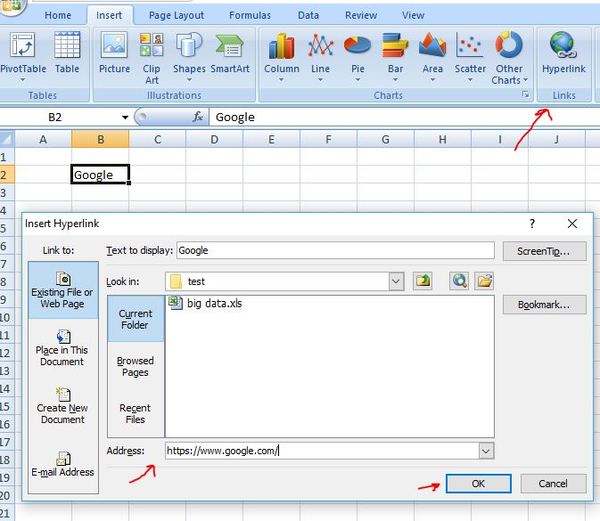Expand the Name Box dropdown
The height and width of the screenshot is (521, 600).
pyautogui.click(x=125, y=117)
